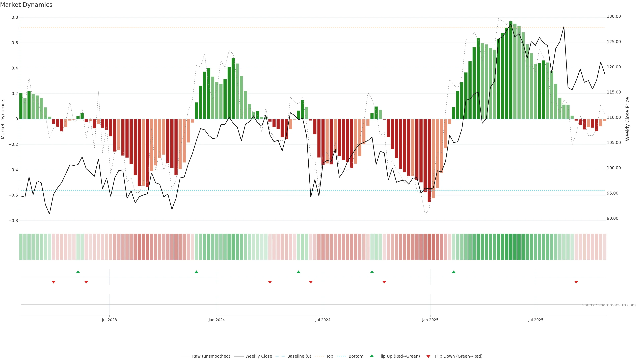Toggle the Weekly Close legend entry

click(x=258, y=356)
